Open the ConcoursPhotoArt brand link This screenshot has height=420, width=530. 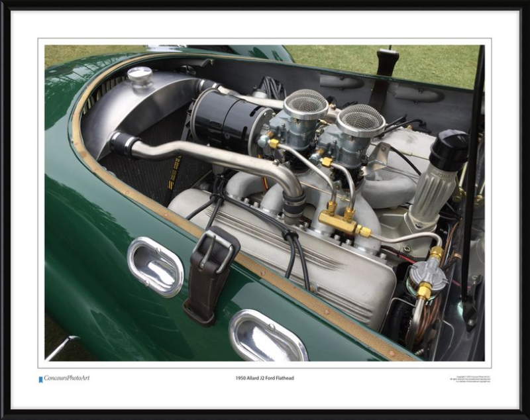click(x=66, y=378)
